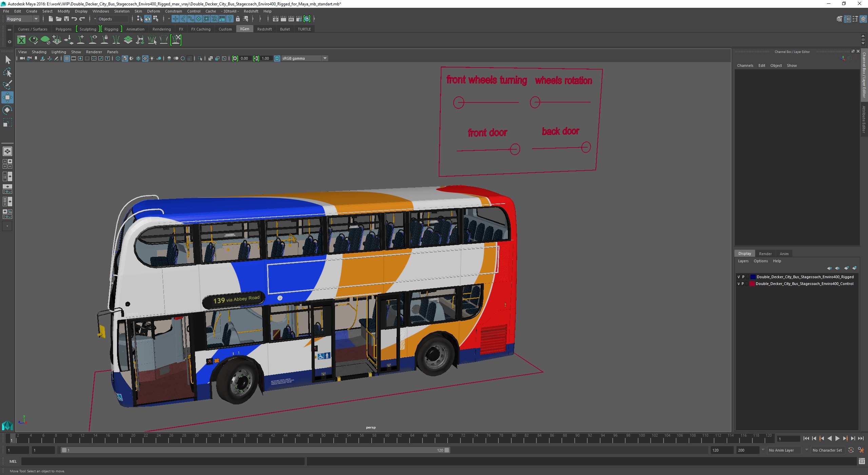Click the IPR render icon
This screenshot has width=868, height=475.
(291, 19)
